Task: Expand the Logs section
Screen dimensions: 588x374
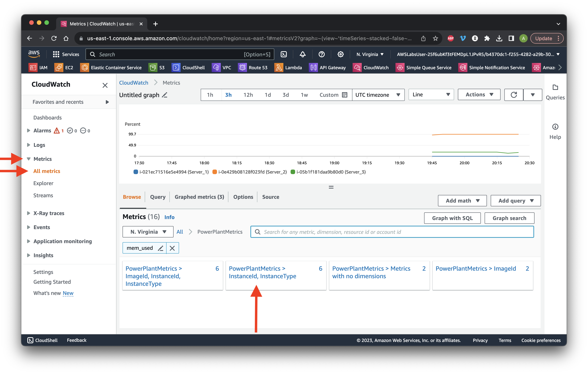Action: point(29,145)
